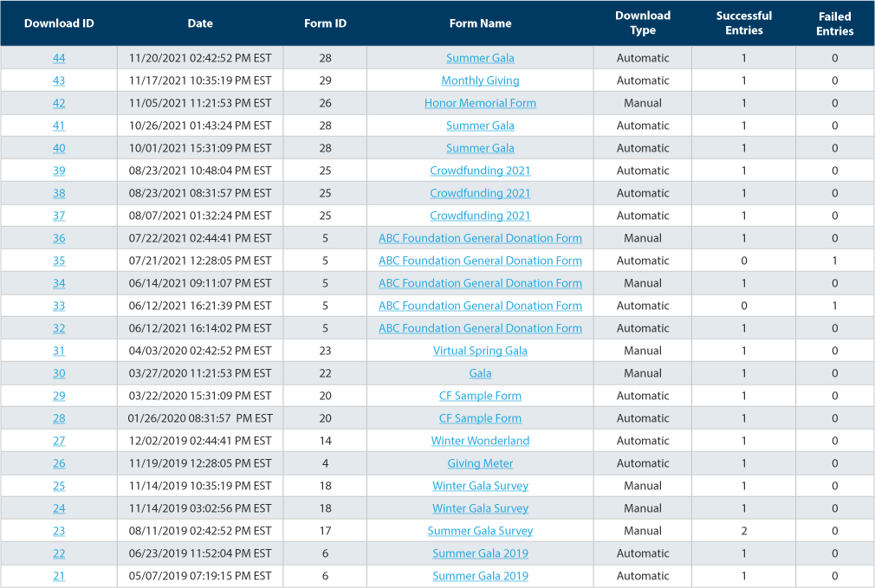The image size is (875, 588).
Task: Open the Honor Memorial Form link
Action: [480, 103]
